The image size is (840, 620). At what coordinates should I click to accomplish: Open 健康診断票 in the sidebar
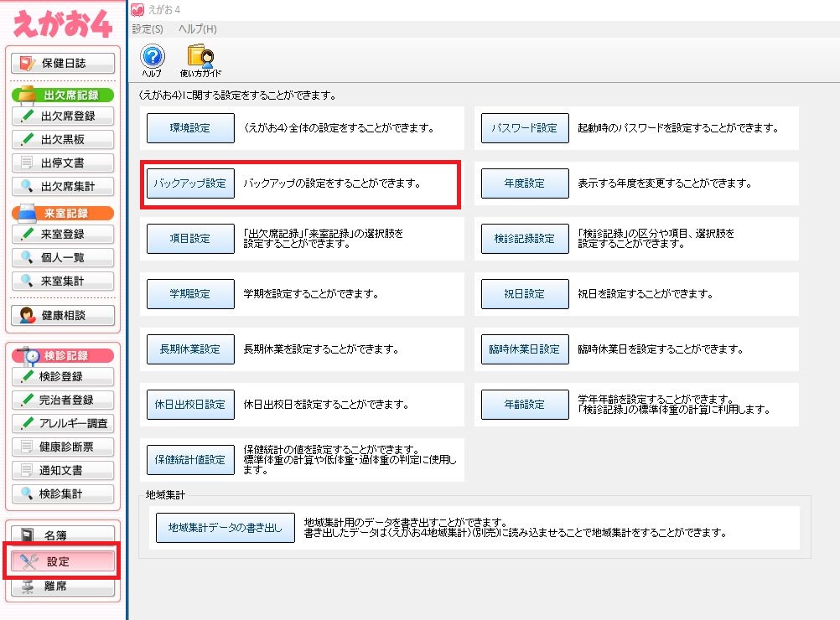(x=63, y=447)
